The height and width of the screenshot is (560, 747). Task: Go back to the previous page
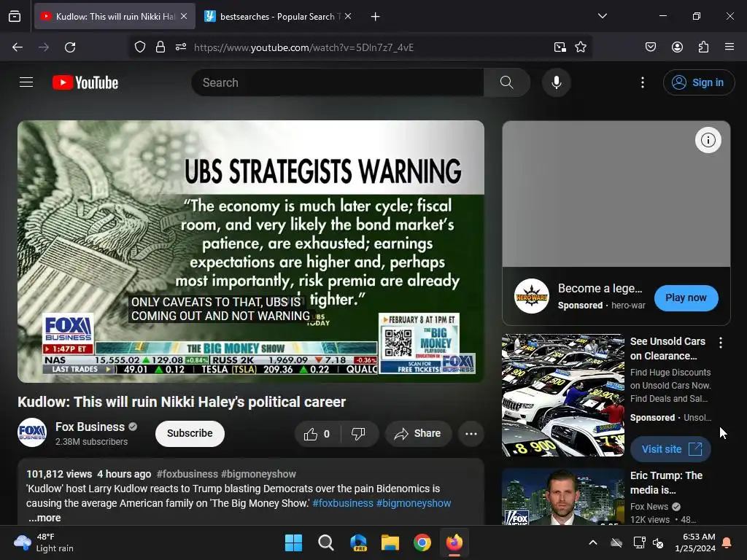(x=18, y=47)
